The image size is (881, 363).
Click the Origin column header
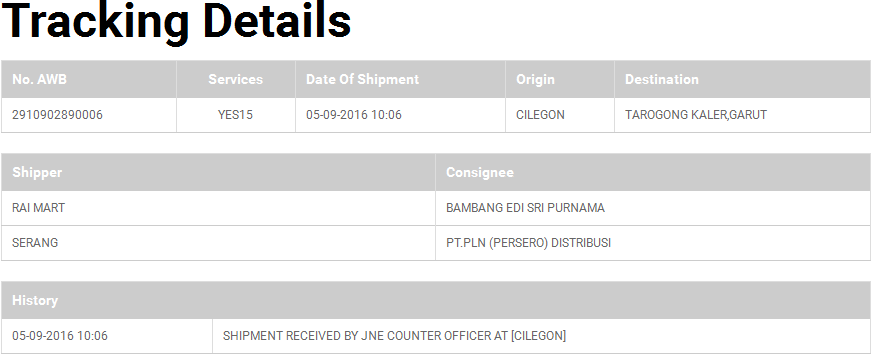click(535, 79)
